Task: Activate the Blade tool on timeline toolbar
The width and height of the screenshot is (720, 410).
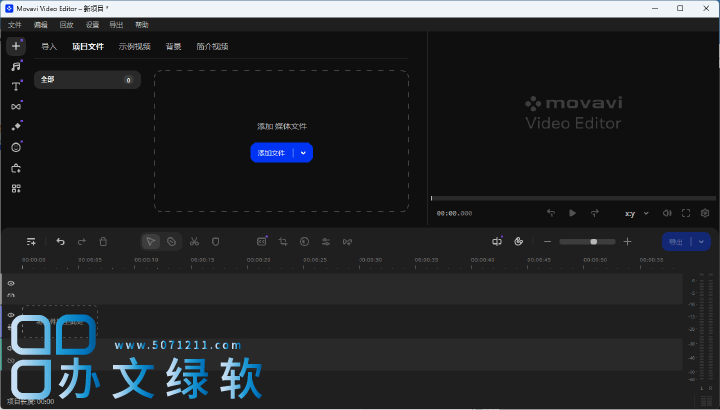Action: [171, 242]
